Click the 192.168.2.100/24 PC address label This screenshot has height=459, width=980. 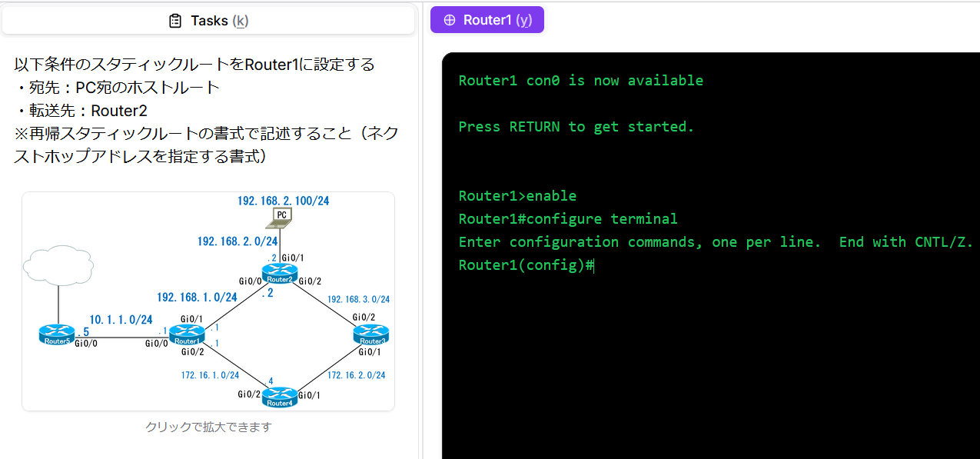pos(283,201)
